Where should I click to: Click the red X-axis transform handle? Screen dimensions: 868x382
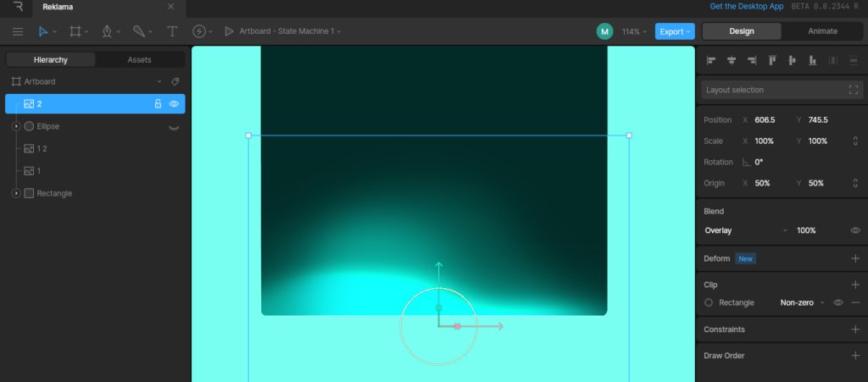pyautogui.click(x=457, y=327)
